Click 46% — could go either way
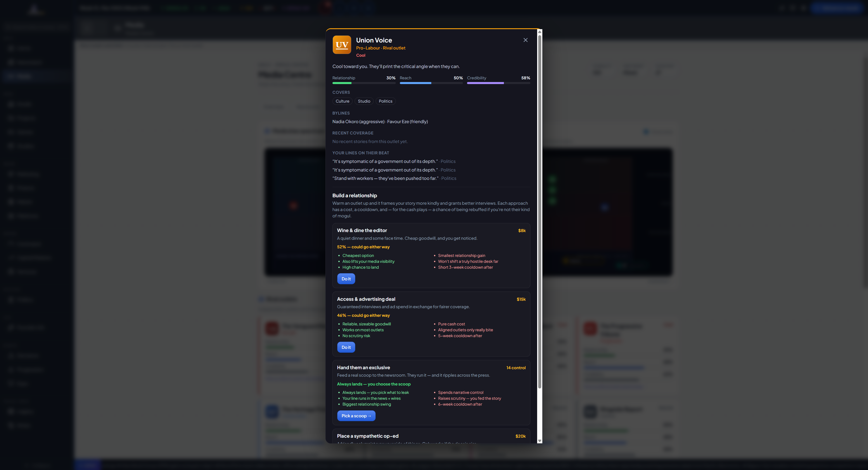868x470 pixels. coord(363,315)
